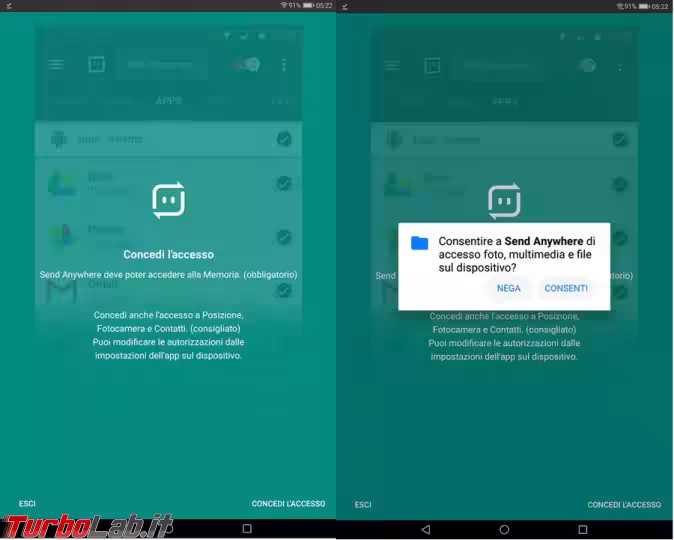The image size is (674, 540).
Task: Tap the Android home circle button
Action: tap(504, 528)
